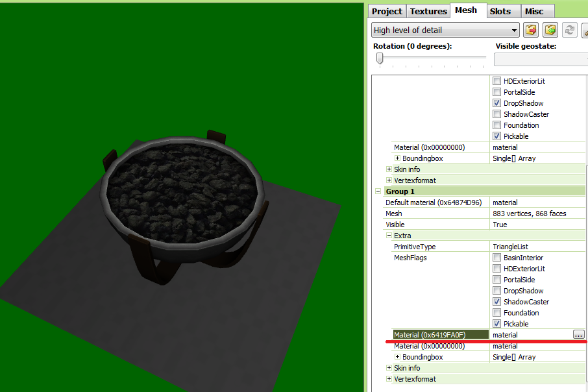The height and width of the screenshot is (392, 588).
Task: Open the High level of detail dropdown
Action: pyautogui.click(x=446, y=31)
